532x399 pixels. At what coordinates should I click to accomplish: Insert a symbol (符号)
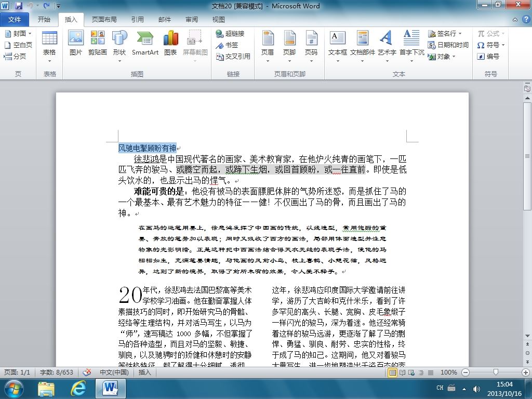coord(490,45)
